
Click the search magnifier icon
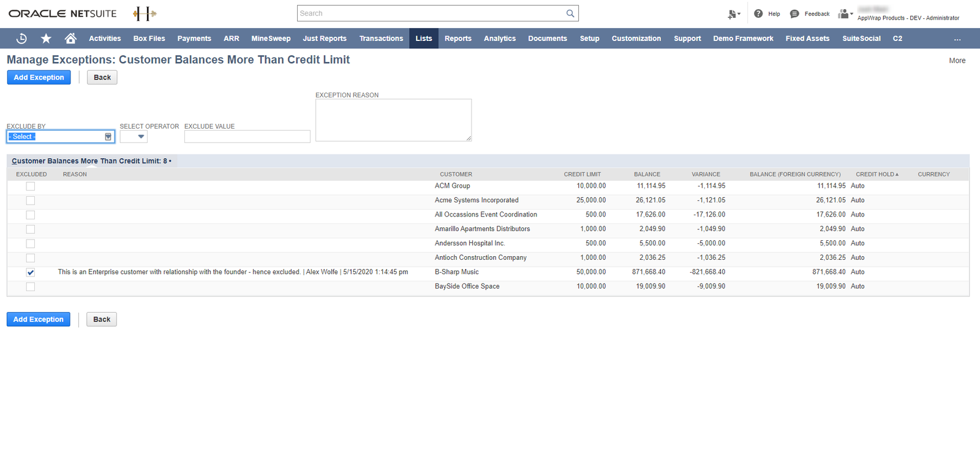[x=570, y=13]
